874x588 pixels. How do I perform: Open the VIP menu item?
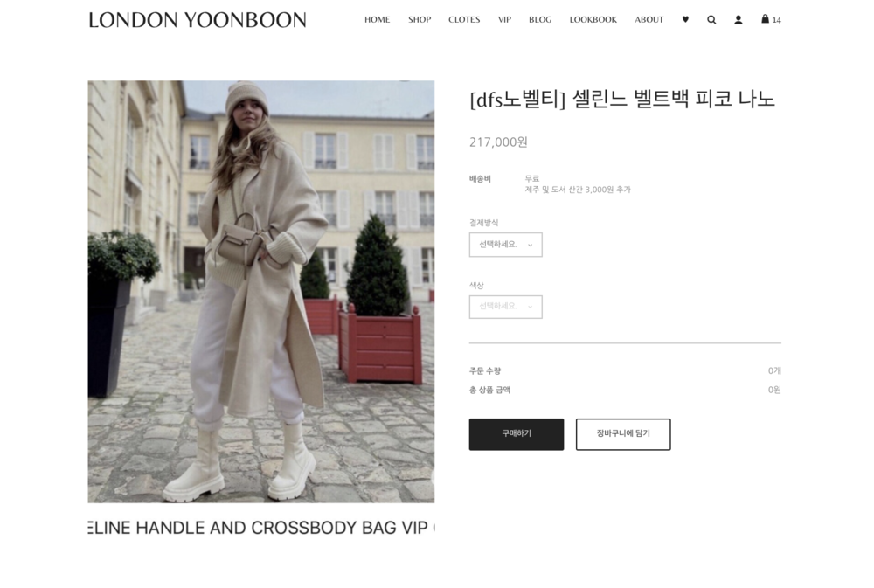point(504,19)
